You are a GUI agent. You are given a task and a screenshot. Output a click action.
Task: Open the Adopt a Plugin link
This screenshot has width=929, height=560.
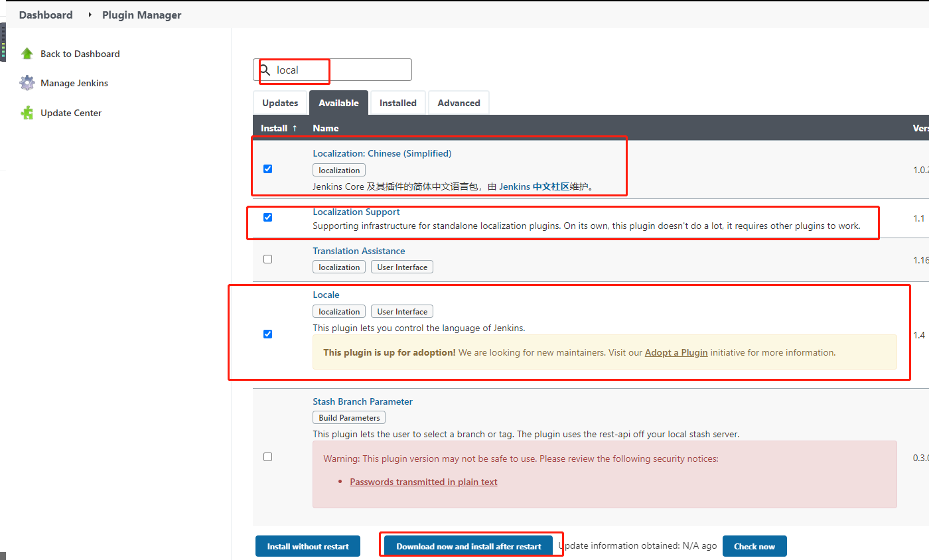point(676,352)
